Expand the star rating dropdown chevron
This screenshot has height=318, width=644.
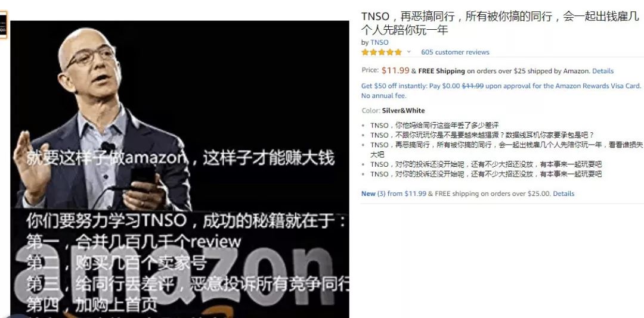pos(408,52)
